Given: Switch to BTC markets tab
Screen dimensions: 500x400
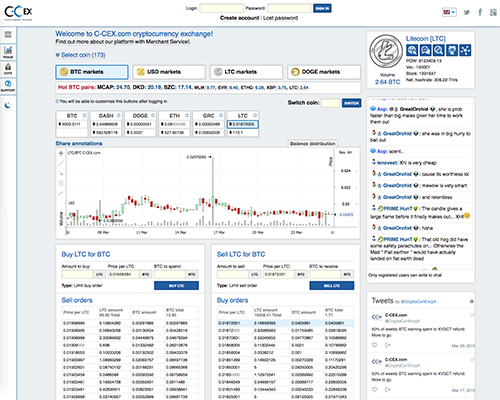Looking at the screenshot, I should tap(92, 72).
